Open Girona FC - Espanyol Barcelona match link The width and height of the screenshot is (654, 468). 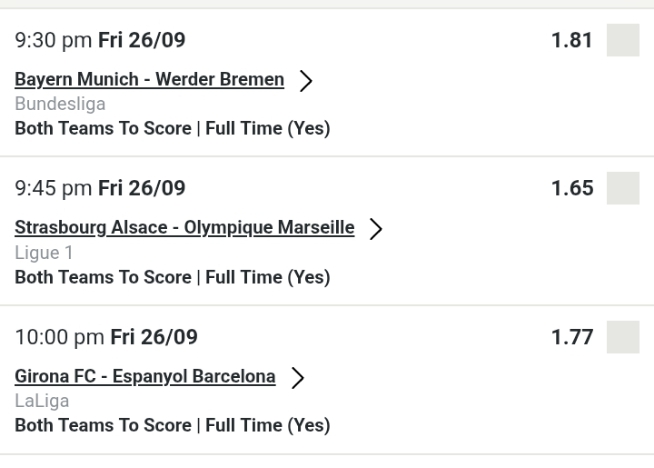tap(145, 376)
